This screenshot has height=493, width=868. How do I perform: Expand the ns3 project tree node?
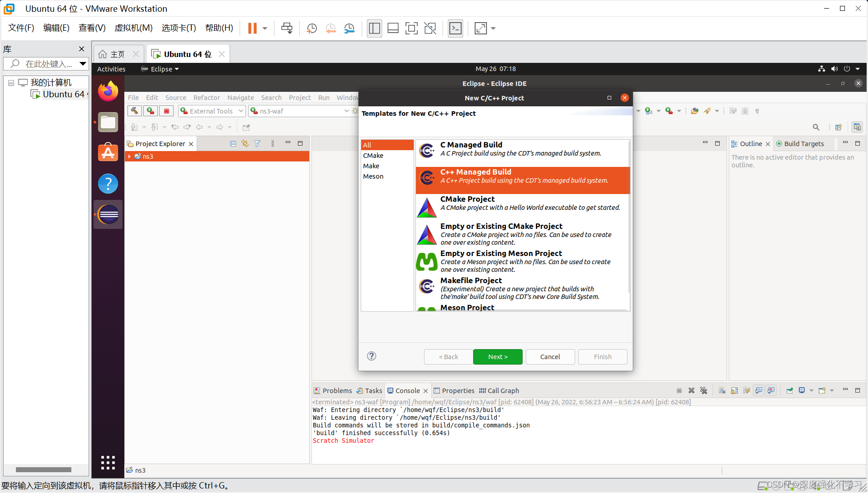point(130,156)
